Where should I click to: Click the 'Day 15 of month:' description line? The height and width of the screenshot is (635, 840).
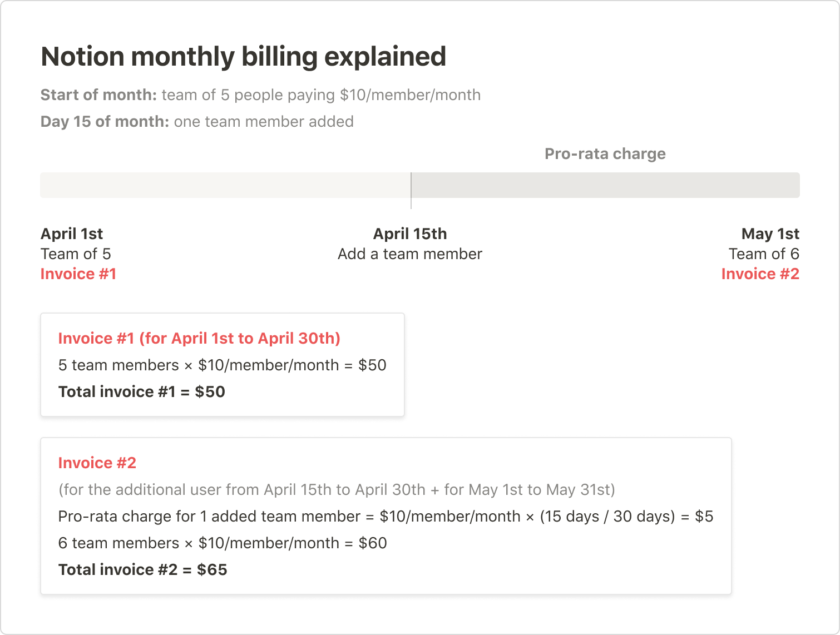coord(197,122)
